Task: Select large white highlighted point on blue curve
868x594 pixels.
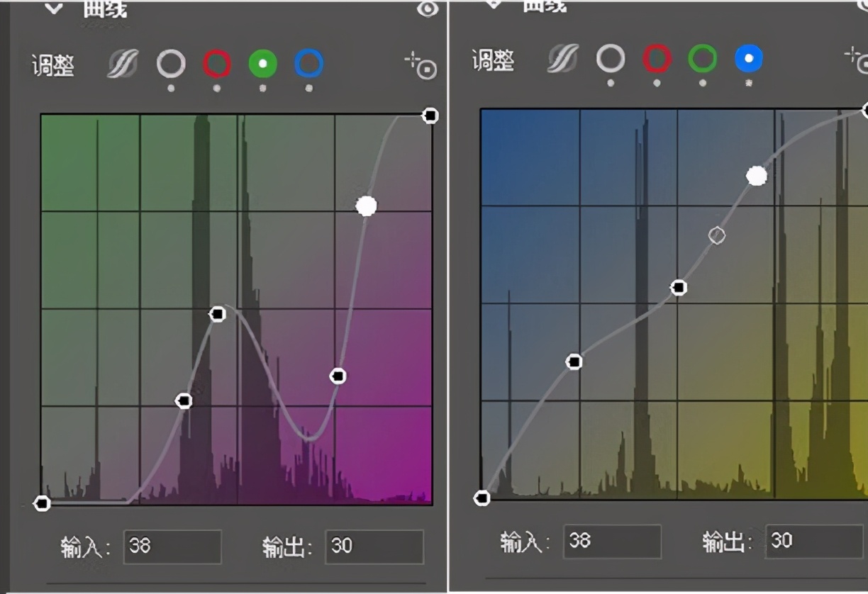Action: [757, 176]
